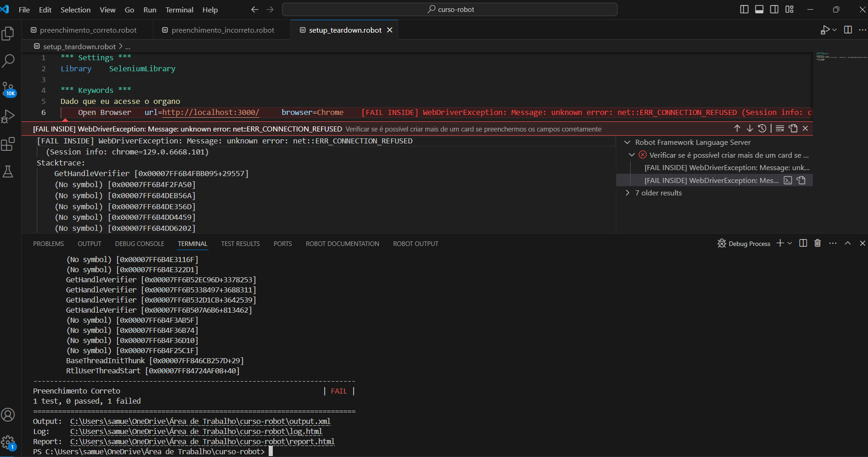868x457 pixels.
Task: Open editor More Actions ellipsis
Action: [862, 30]
